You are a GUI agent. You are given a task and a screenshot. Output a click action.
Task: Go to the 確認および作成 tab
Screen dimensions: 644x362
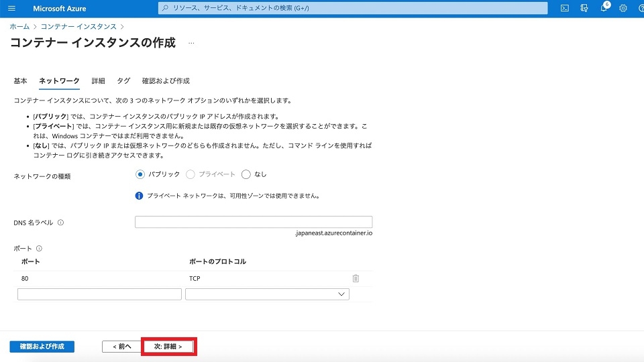pyautogui.click(x=166, y=81)
